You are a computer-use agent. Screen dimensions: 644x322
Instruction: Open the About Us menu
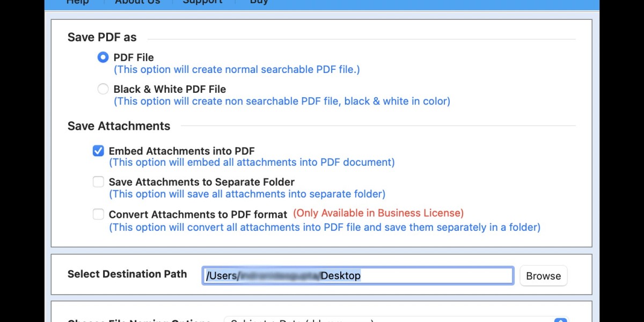[x=137, y=3]
